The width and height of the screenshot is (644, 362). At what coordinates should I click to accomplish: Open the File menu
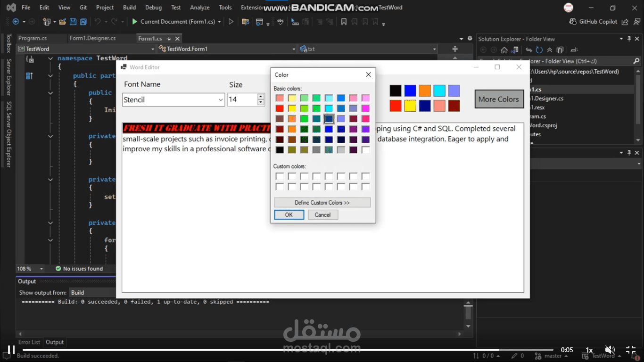(x=26, y=8)
